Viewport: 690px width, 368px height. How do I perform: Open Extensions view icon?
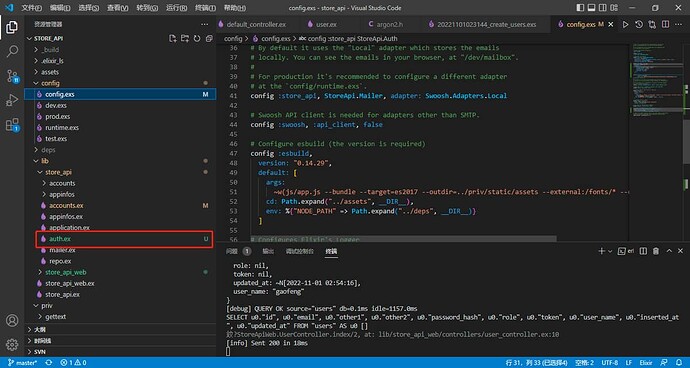pyautogui.click(x=12, y=125)
